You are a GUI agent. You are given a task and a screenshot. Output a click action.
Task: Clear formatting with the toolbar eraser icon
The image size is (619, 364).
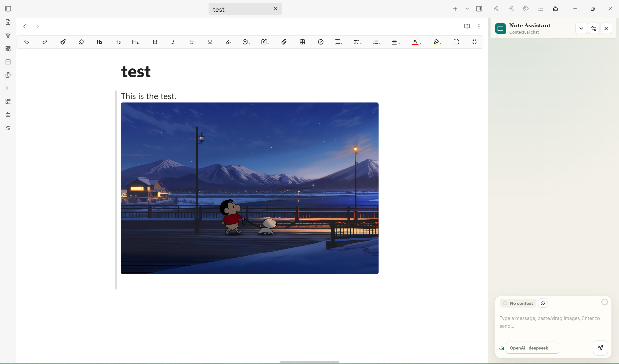click(81, 42)
